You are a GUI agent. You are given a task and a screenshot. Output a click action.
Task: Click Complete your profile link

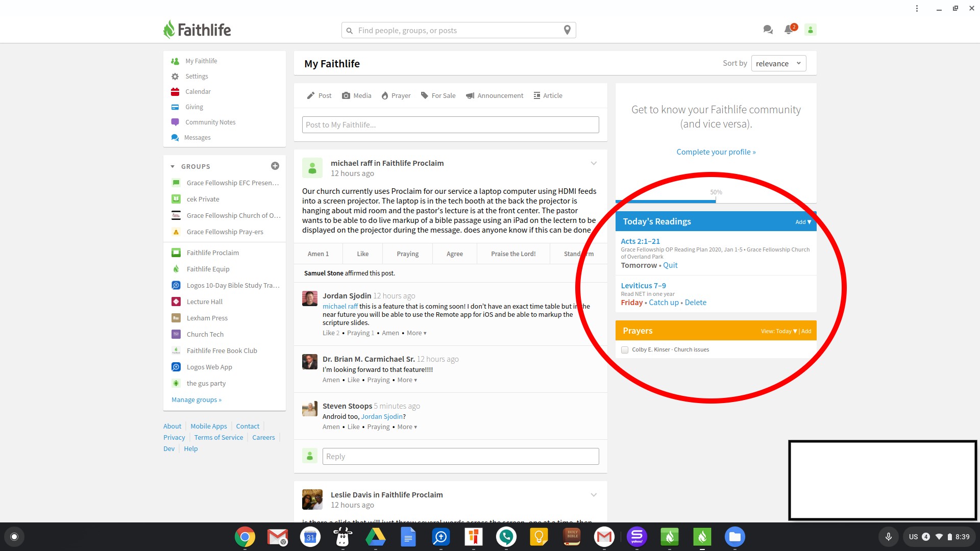click(x=716, y=152)
